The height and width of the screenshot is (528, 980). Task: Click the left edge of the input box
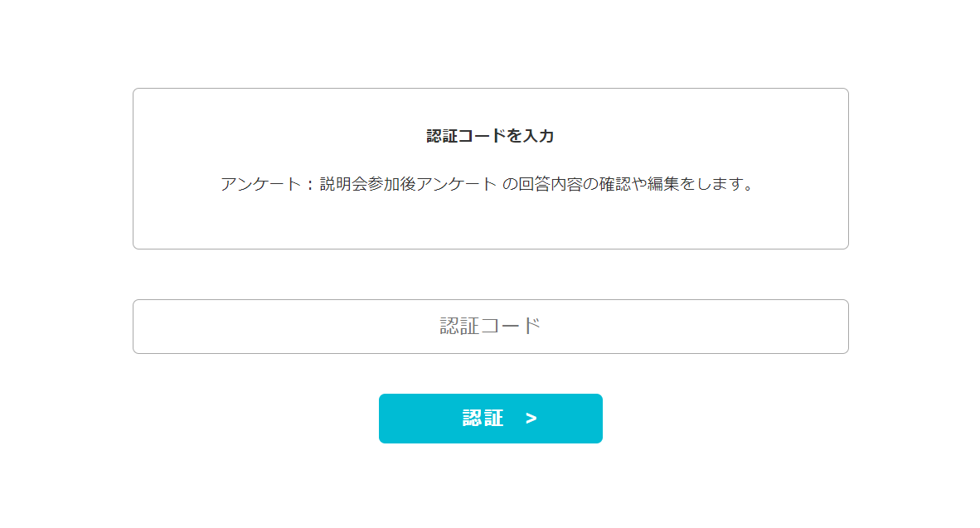pyautogui.click(x=145, y=326)
